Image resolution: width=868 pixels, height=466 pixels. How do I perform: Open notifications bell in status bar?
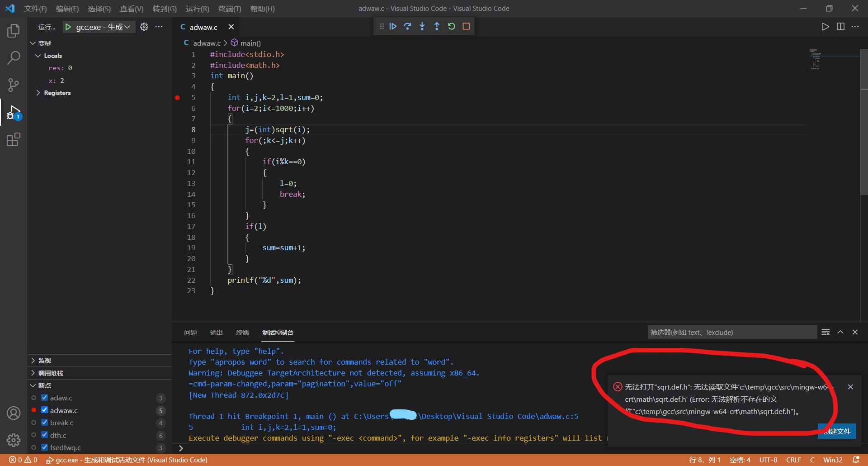click(856, 460)
